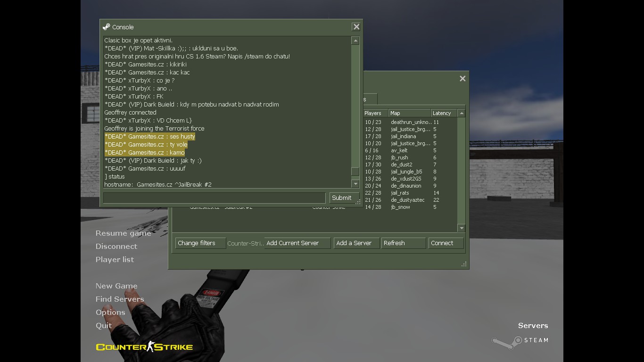Click highlighted console line 'ses husty'

[150, 137]
